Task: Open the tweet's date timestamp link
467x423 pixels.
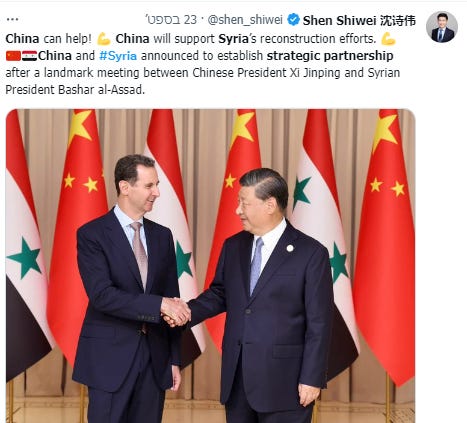Action: (172, 20)
